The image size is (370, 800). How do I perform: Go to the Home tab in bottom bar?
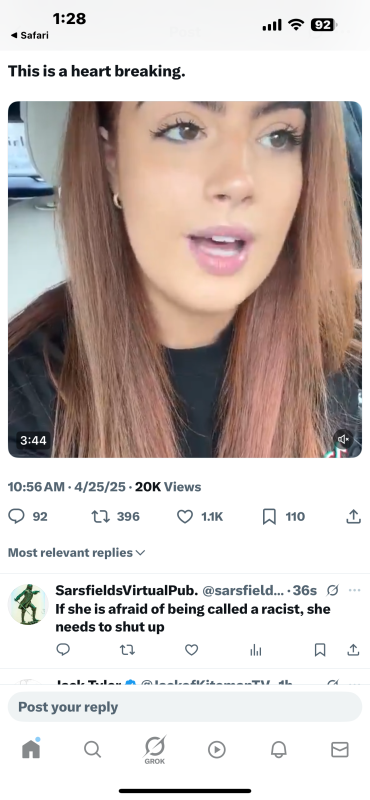coord(31,749)
